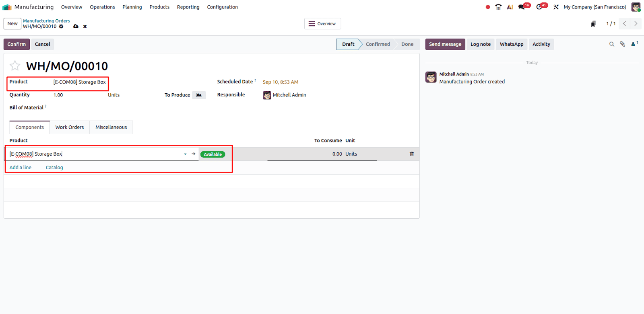The height and width of the screenshot is (314, 644).
Task: Open the messages chat icon with 16 badge
Action: [522, 7]
